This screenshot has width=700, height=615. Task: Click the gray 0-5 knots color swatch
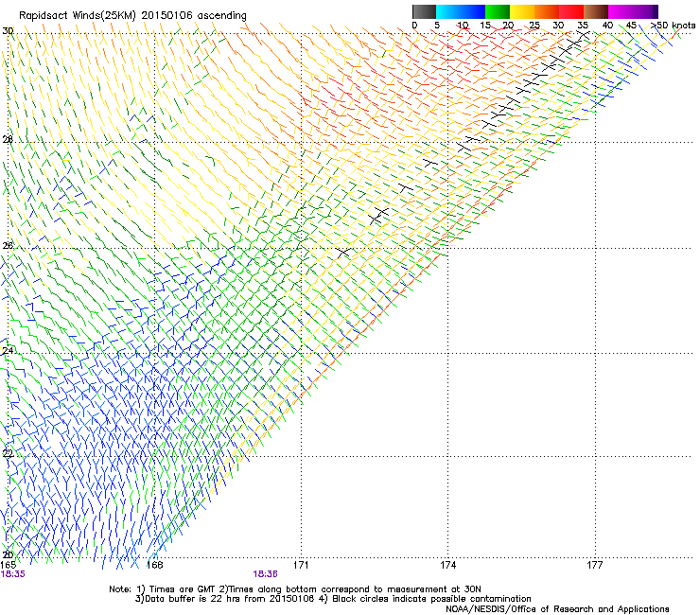pos(424,11)
